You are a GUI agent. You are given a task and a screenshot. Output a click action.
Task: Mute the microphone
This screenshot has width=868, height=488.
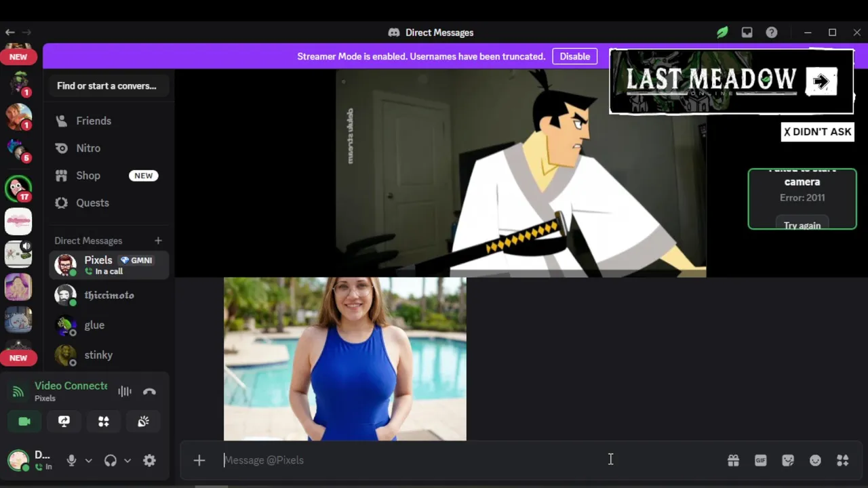[71, 460]
